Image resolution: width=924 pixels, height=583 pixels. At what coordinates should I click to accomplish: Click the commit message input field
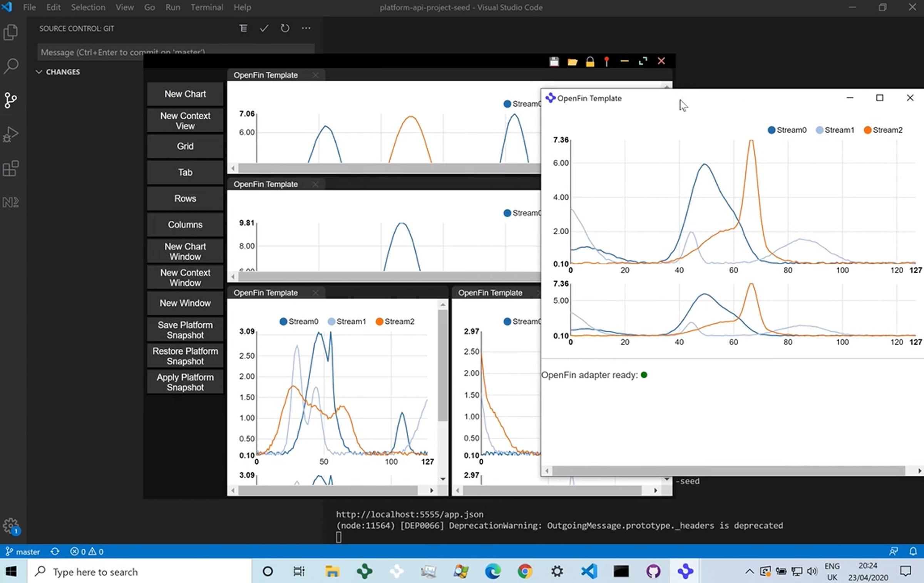coord(176,52)
